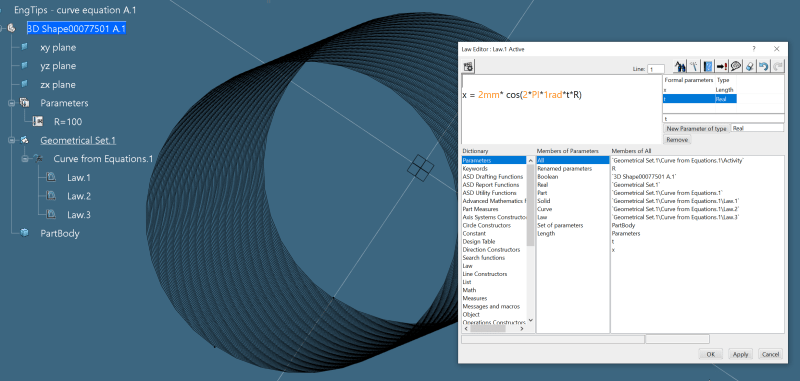Click the Law.1 icon in tree

[x=51, y=177]
